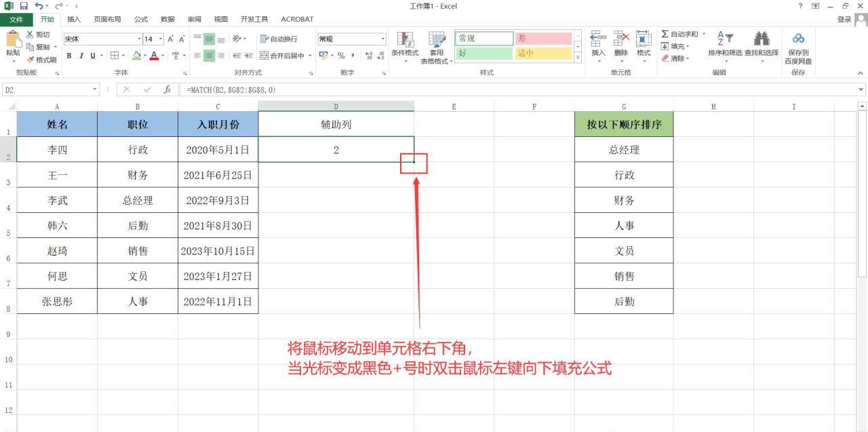Click the accounting number format icon

point(323,56)
